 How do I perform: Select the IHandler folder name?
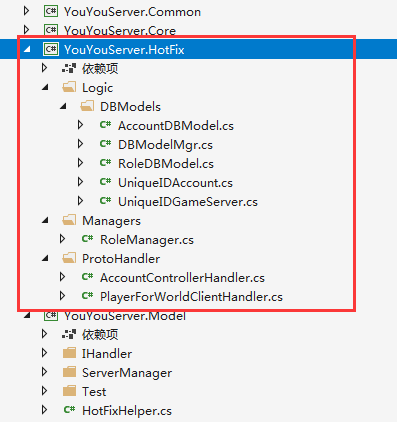[x=107, y=354]
